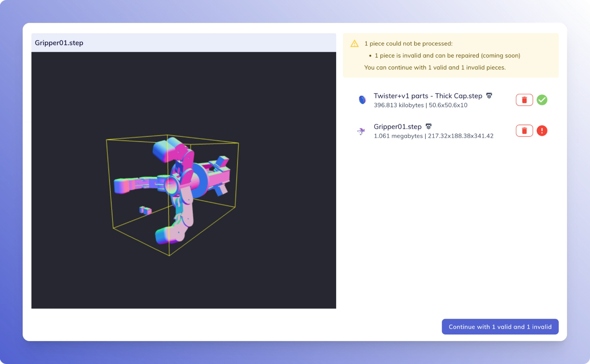Click green valid checkmark status icon
590x364 pixels.
tap(542, 100)
